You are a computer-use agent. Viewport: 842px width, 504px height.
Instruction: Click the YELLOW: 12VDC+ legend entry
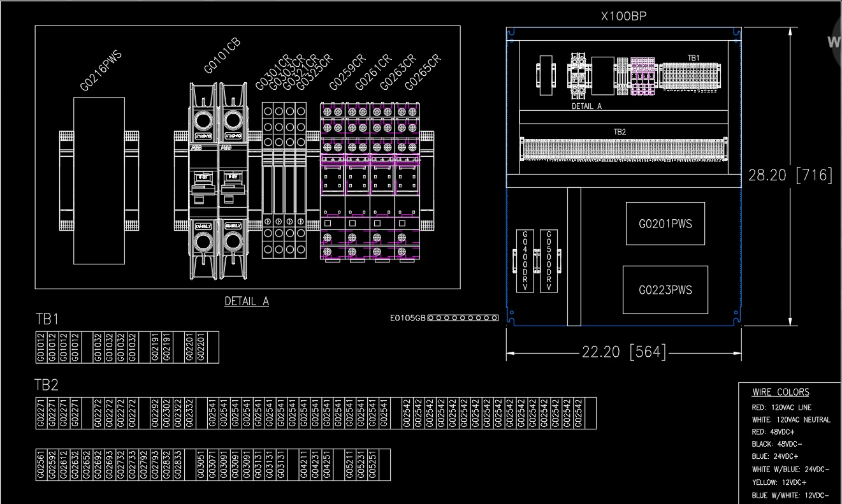click(x=779, y=482)
